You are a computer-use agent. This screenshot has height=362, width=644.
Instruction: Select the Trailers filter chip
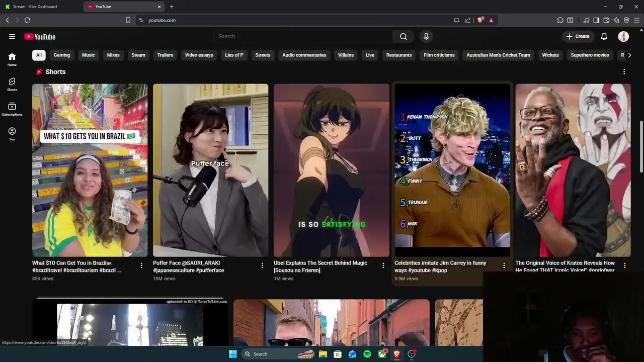tap(165, 55)
